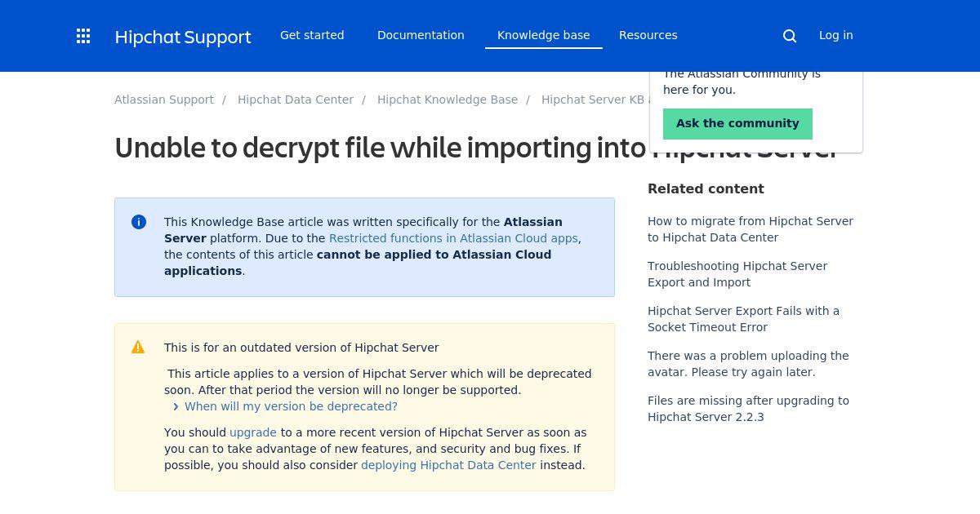Viewport: 980px width, 514px height.
Task: Open the Atlassian app switcher grid icon
Action: (83, 36)
